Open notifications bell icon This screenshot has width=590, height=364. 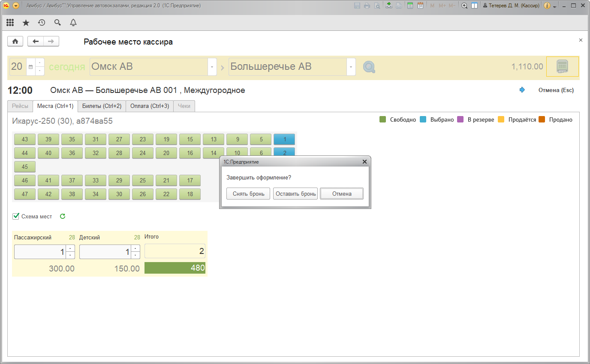point(73,23)
